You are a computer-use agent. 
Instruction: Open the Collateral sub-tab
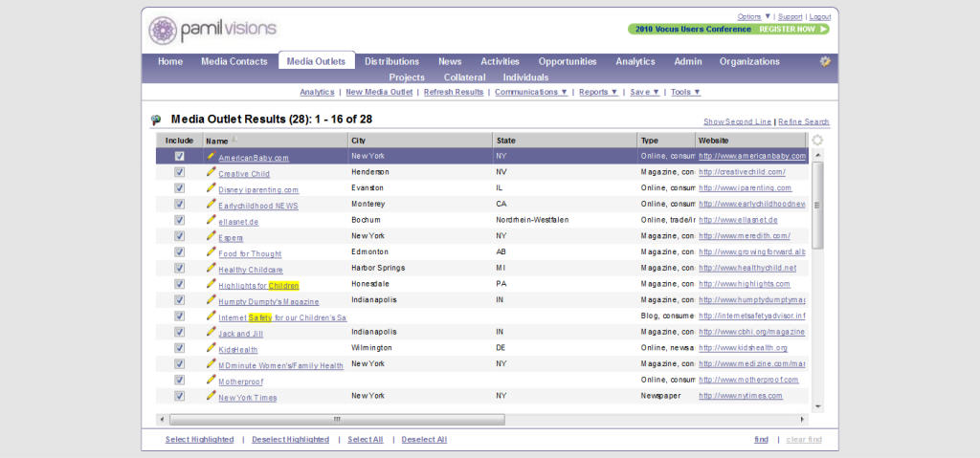464,77
